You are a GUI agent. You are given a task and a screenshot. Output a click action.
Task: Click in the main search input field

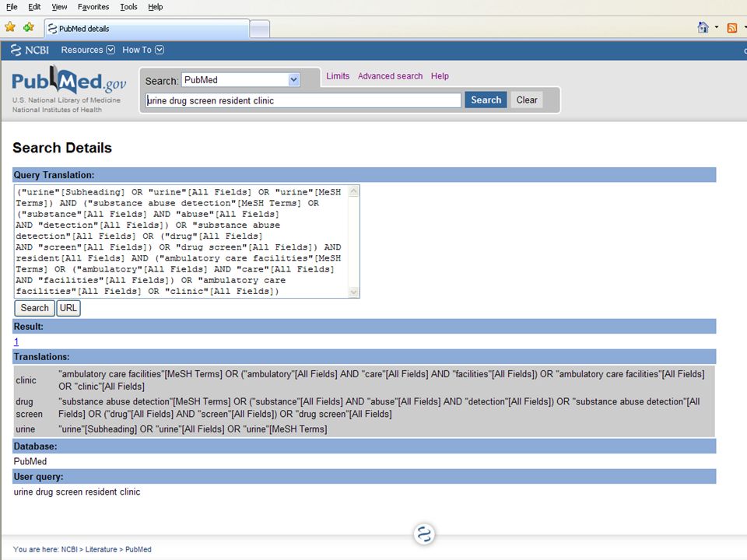point(303,100)
